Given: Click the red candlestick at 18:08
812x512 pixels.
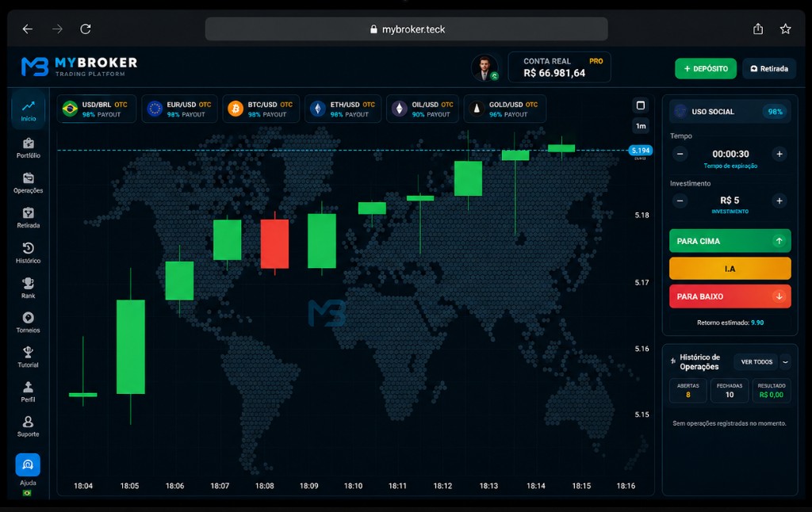Looking at the screenshot, I should tap(274, 243).
